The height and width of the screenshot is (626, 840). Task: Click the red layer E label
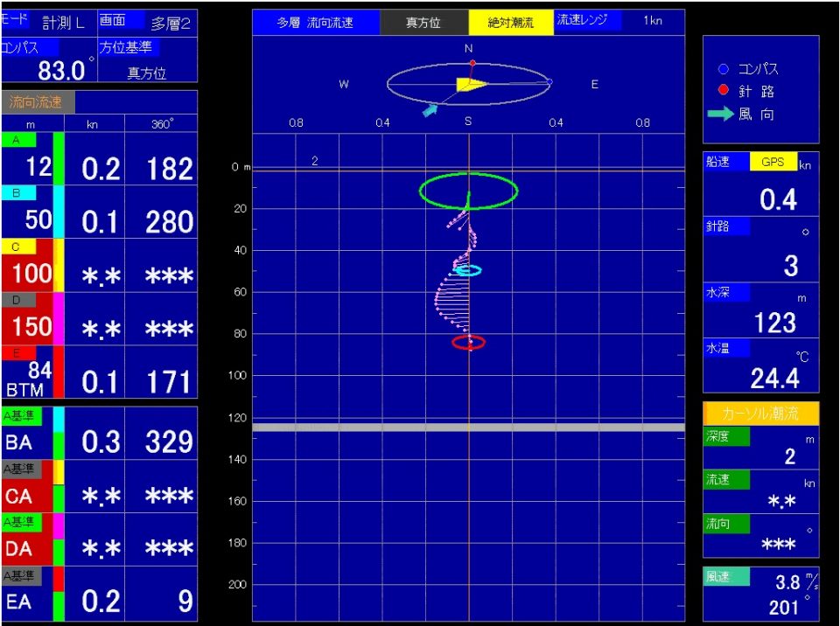18,353
